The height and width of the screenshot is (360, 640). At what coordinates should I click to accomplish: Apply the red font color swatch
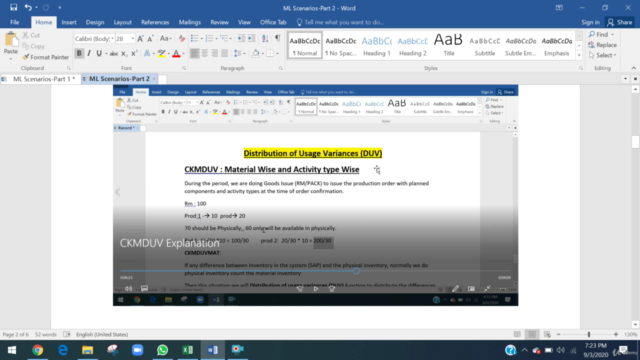tap(176, 53)
